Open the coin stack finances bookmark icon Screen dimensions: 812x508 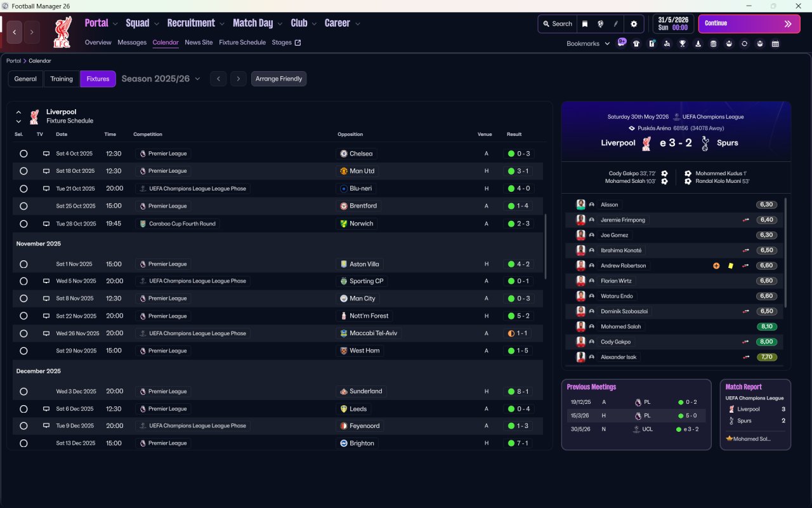[x=714, y=44]
